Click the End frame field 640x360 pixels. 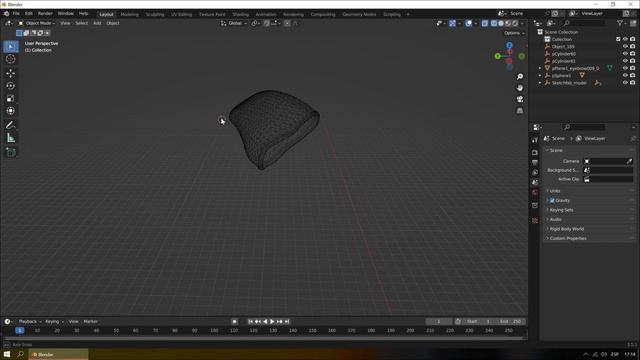pyautogui.click(x=511, y=322)
